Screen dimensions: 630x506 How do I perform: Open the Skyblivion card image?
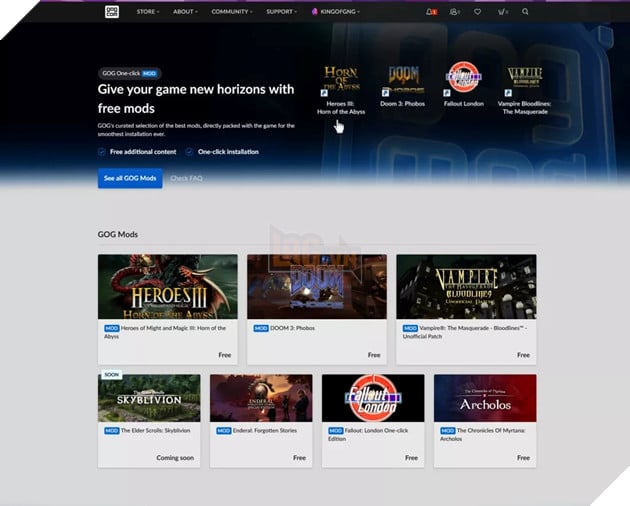[149, 398]
